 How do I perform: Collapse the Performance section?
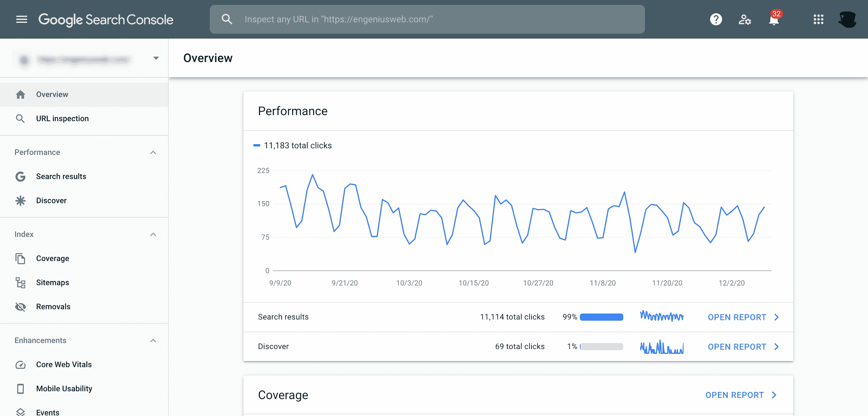(x=153, y=152)
